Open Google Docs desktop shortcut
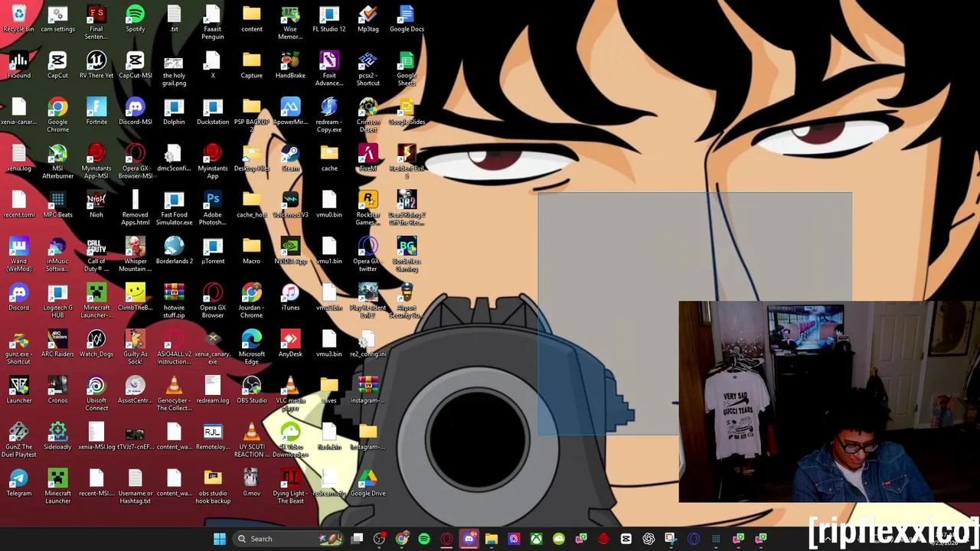Screen dimensions: 980x551 (407, 19)
